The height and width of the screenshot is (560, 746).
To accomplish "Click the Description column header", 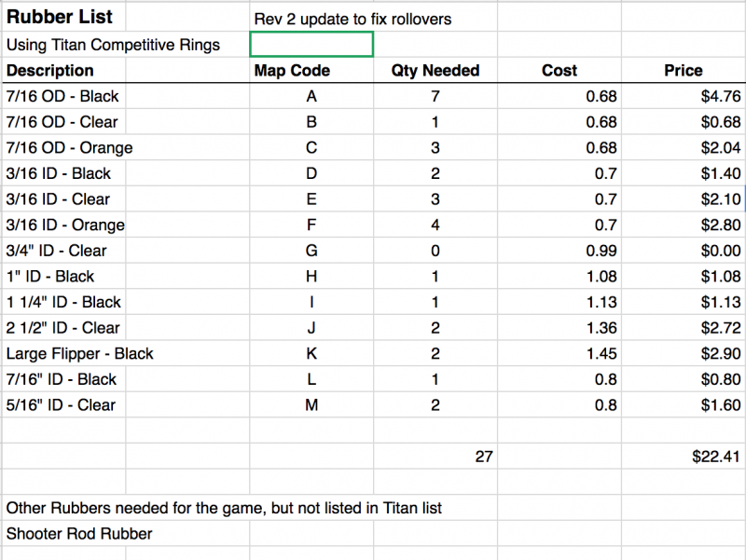I will [x=63, y=71].
